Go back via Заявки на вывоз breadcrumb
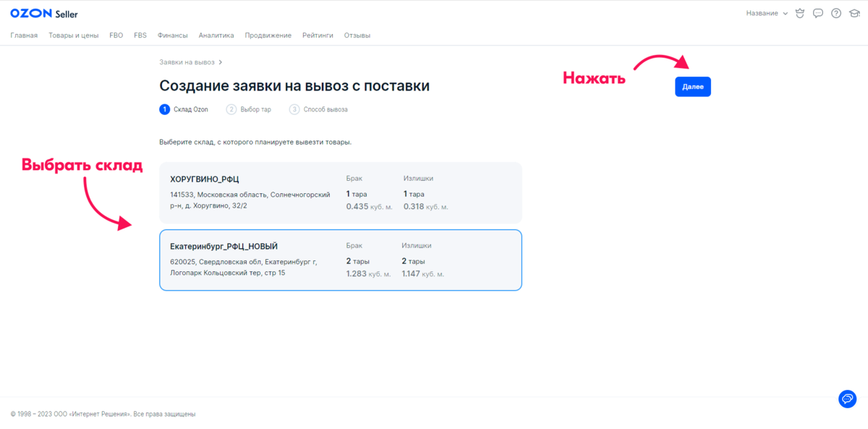This screenshot has height=429, width=868. click(x=187, y=62)
